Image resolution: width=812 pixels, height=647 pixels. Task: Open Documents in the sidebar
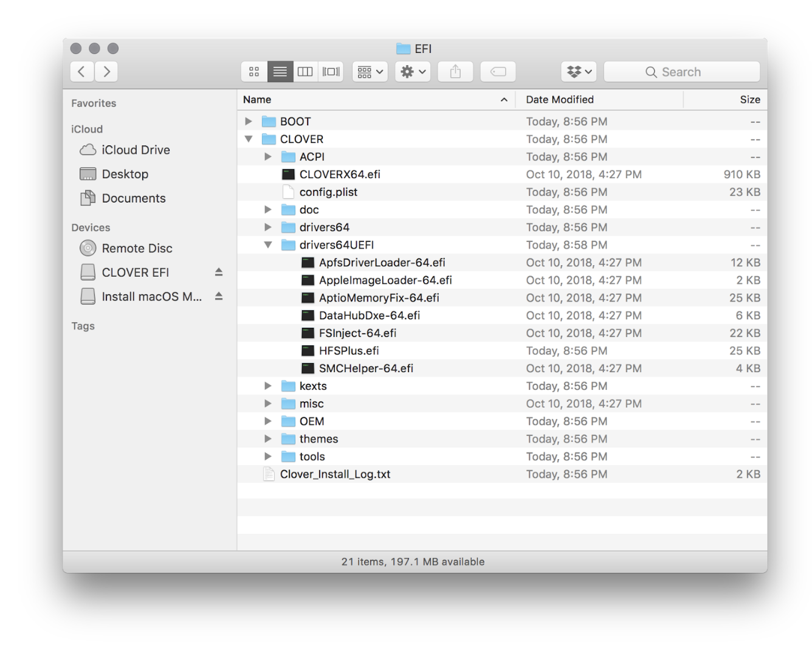tap(123, 198)
